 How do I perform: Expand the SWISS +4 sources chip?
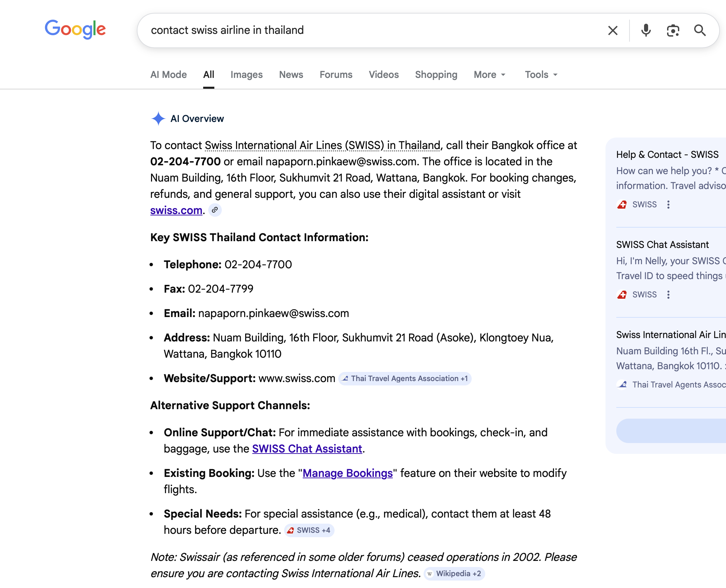point(309,530)
